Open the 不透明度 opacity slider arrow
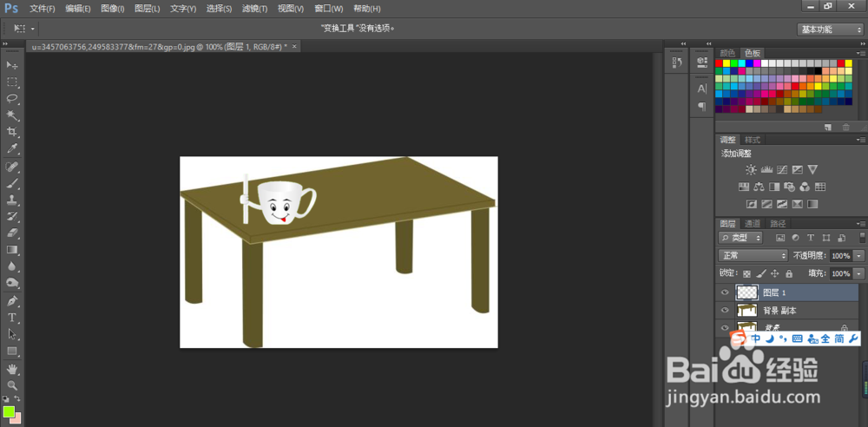 [x=858, y=256]
